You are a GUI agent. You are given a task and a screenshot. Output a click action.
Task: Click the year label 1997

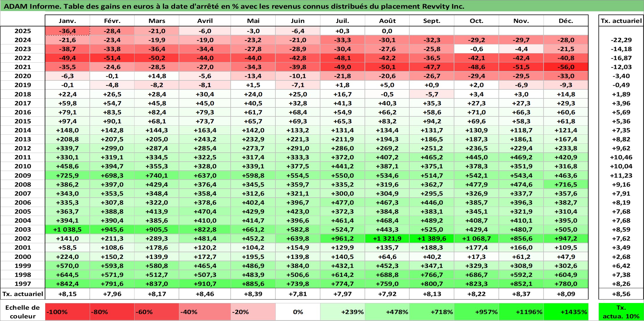point(23,284)
